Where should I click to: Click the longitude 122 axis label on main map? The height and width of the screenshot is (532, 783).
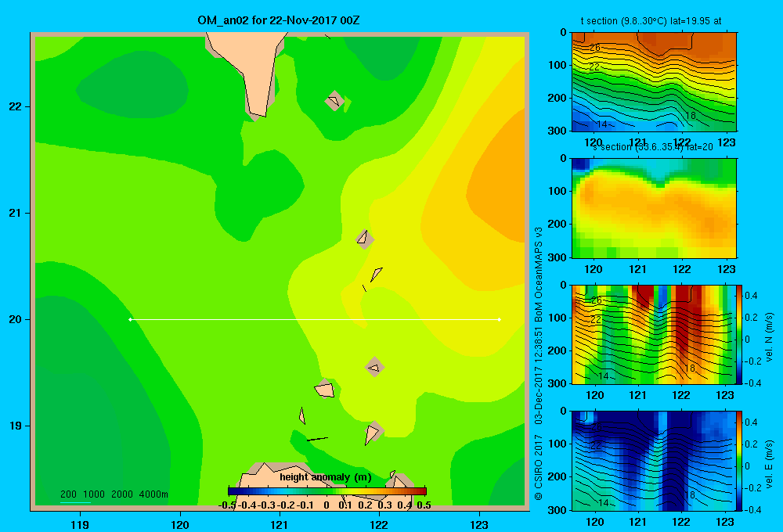(379, 524)
